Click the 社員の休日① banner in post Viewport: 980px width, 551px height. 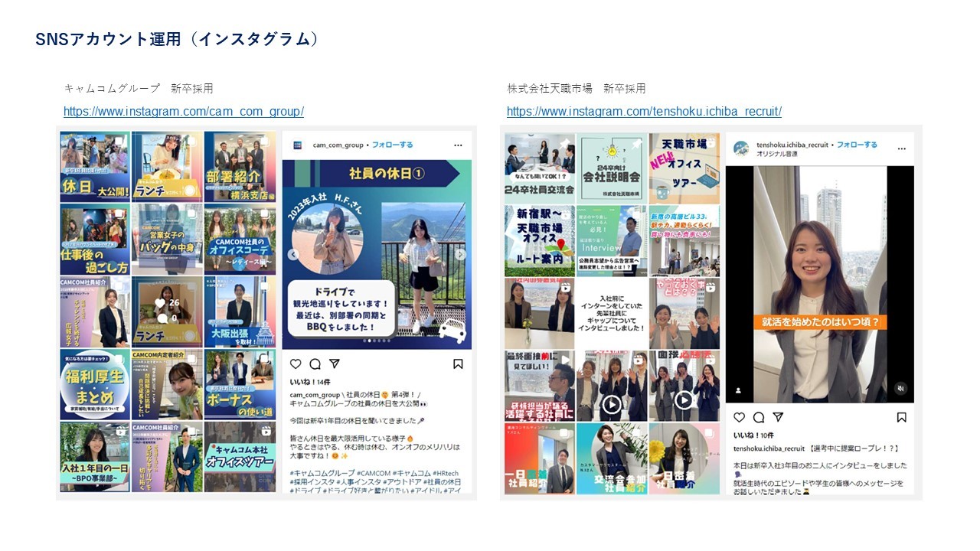click(387, 172)
